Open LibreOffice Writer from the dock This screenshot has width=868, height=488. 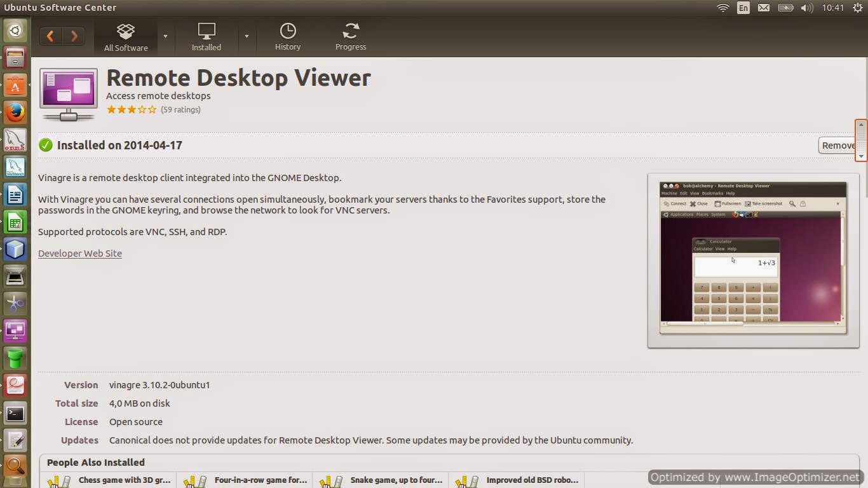(x=15, y=194)
